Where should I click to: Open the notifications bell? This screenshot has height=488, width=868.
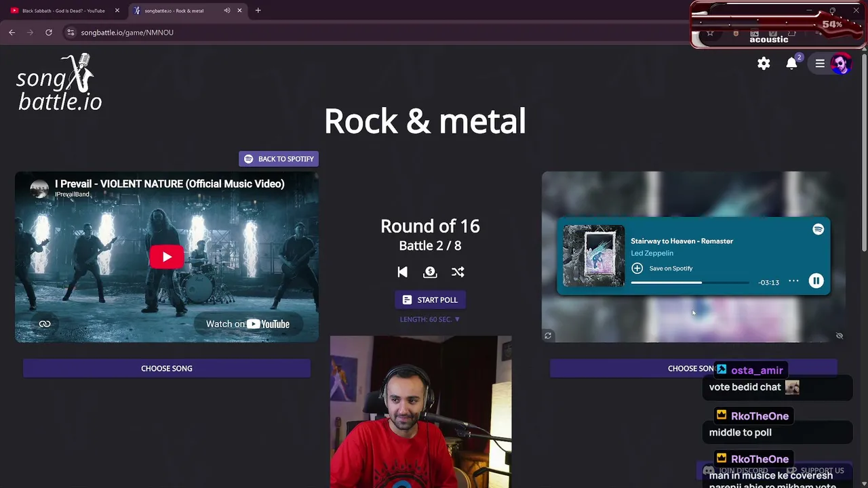(791, 63)
